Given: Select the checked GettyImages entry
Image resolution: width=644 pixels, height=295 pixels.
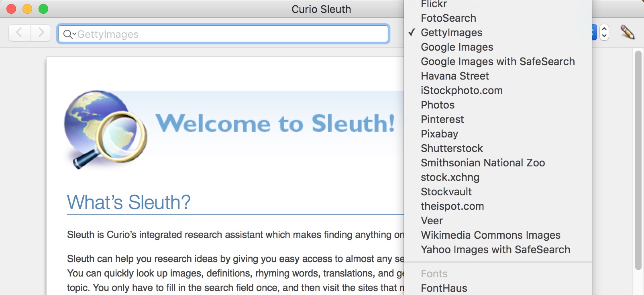Looking at the screenshot, I should pyautogui.click(x=498, y=33).
